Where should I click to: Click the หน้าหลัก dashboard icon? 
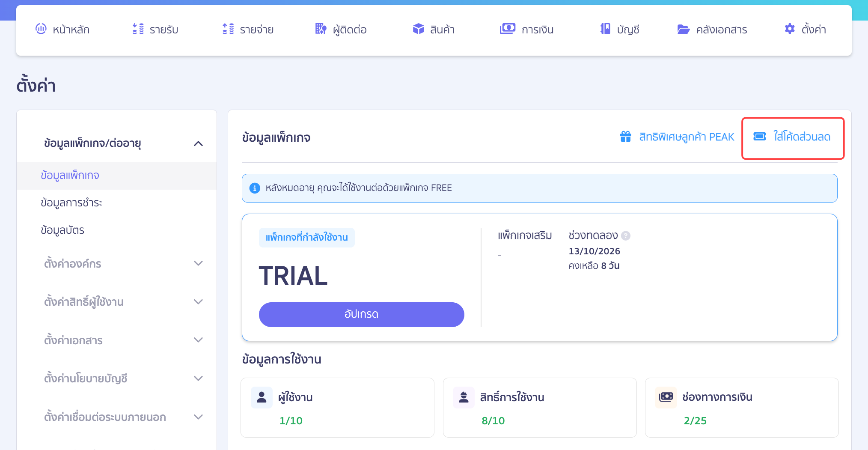[41, 29]
